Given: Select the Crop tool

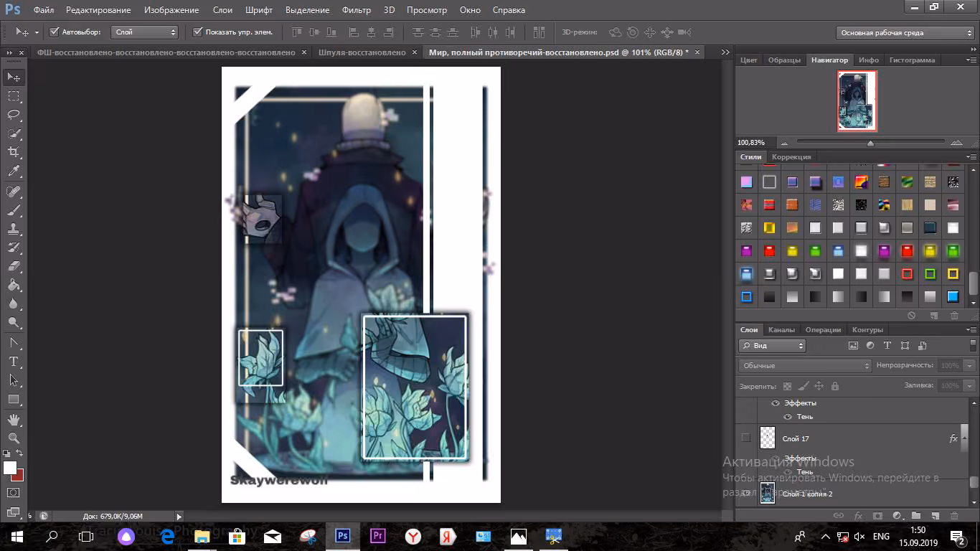Looking at the screenshot, I should click(x=14, y=152).
